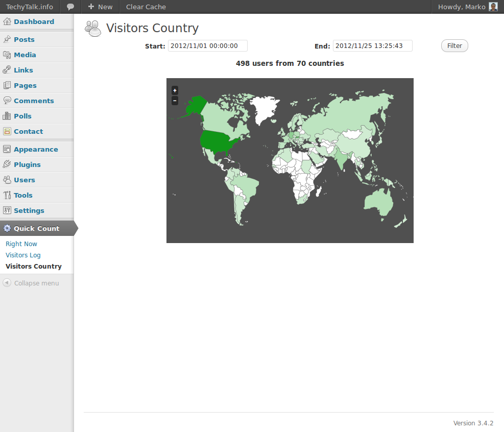Click the Dashboard home icon
The width and height of the screenshot is (504, 432).
click(7, 21)
